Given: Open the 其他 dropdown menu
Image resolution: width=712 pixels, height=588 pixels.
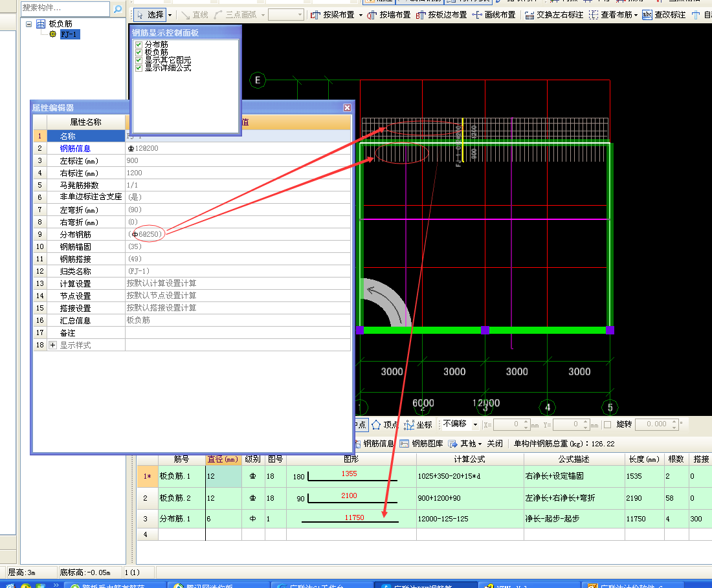Looking at the screenshot, I should (x=465, y=444).
